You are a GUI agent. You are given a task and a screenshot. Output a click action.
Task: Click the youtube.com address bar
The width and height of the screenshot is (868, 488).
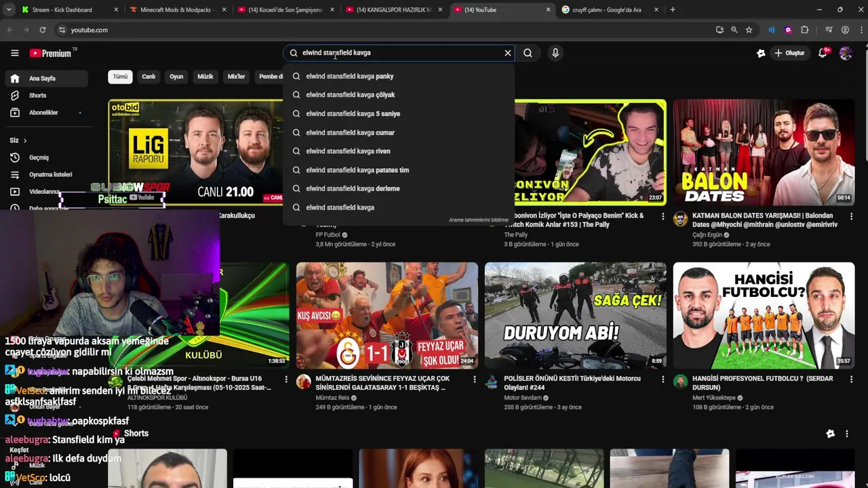380,30
